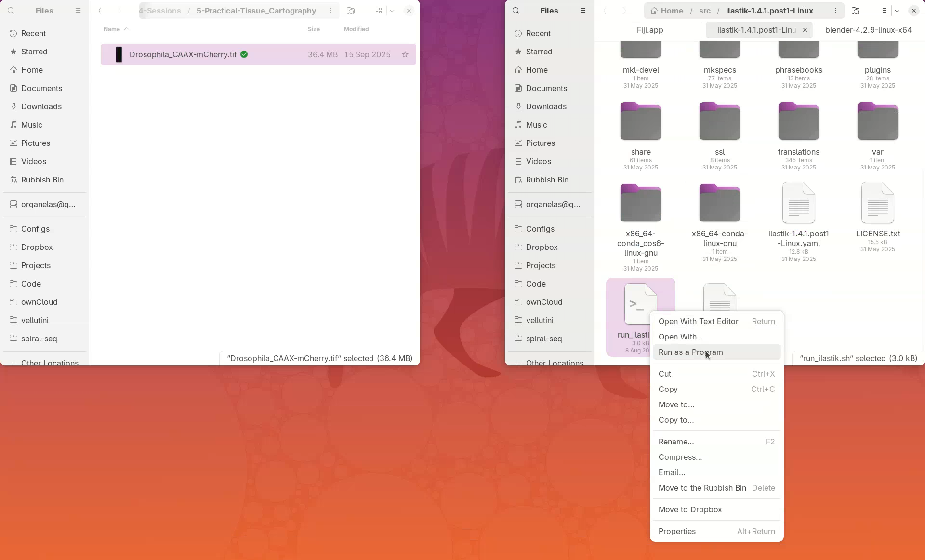Open hamburger menu in left Files sidebar
925x560 pixels.
(78, 11)
